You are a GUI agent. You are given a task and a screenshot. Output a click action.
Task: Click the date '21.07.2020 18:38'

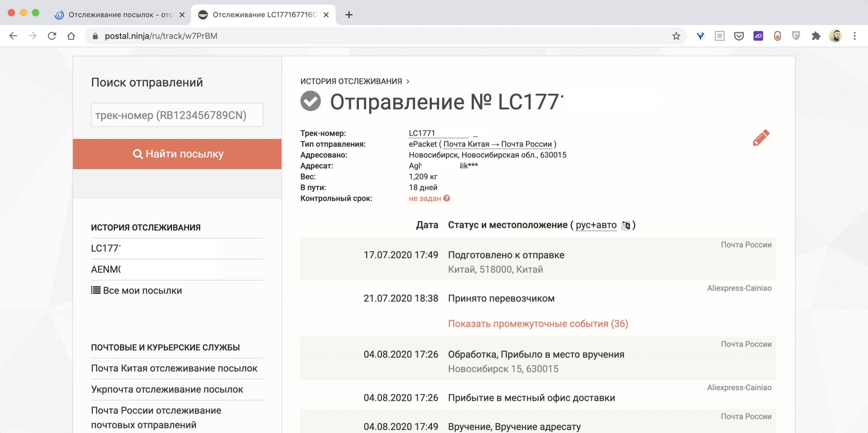(401, 298)
